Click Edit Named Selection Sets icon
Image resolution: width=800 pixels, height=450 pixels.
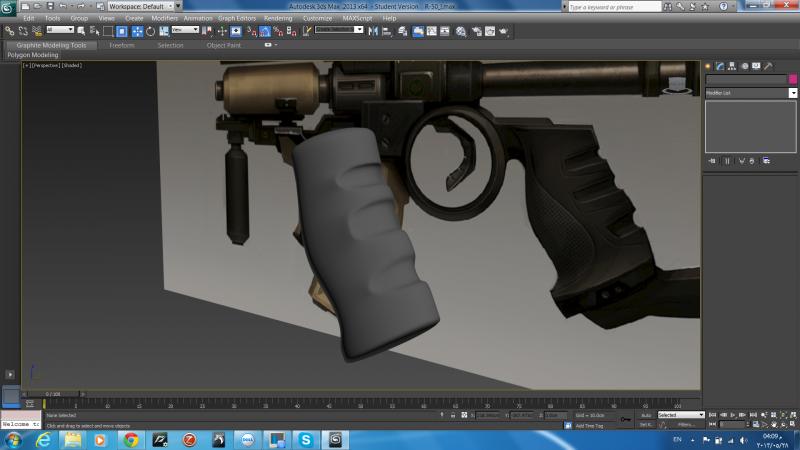tap(307, 31)
